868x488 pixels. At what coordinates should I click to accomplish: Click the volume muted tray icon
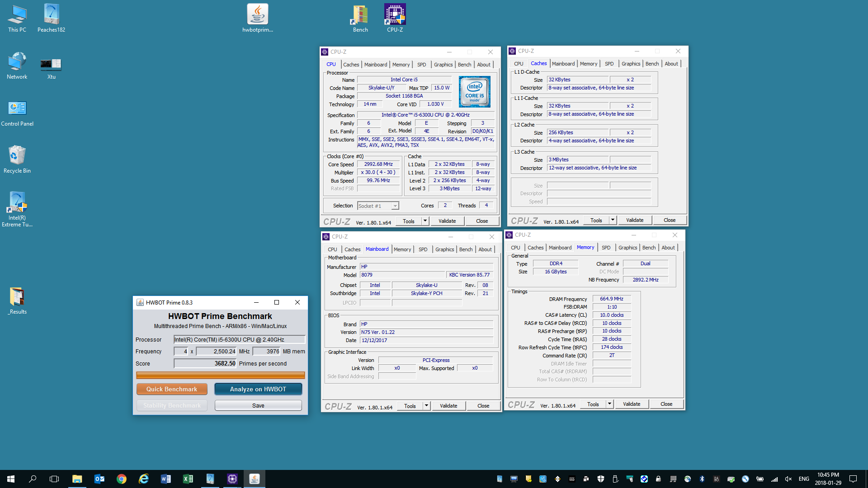(788, 479)
